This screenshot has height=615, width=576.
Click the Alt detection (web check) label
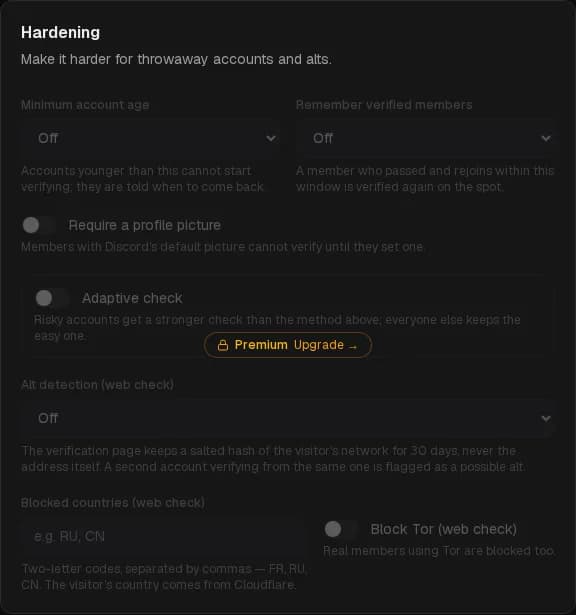tap(97, 385)
